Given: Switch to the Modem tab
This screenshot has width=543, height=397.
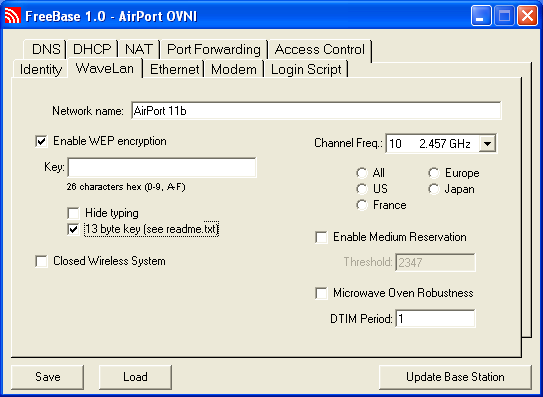Looking at the screenshot, I should 234,69.
